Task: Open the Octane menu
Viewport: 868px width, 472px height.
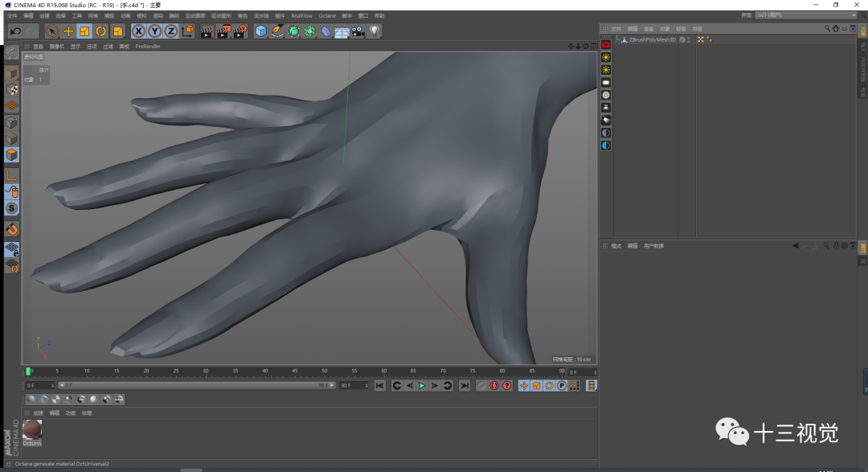Action: (327, 16)
